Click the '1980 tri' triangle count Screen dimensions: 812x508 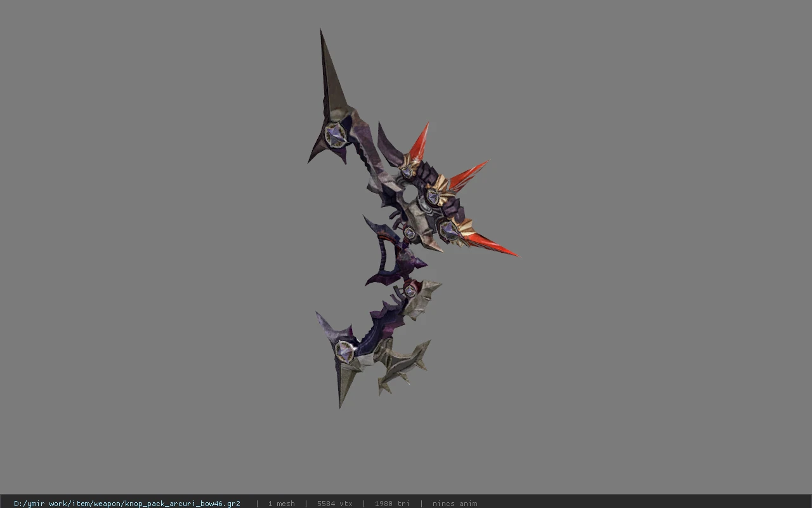[x=392, y=504]
